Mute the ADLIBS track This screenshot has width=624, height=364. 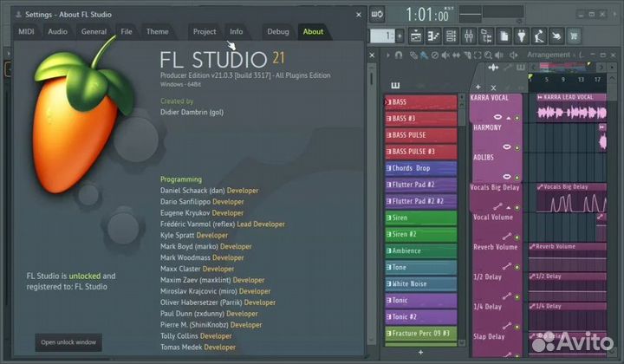coord(517,178)
